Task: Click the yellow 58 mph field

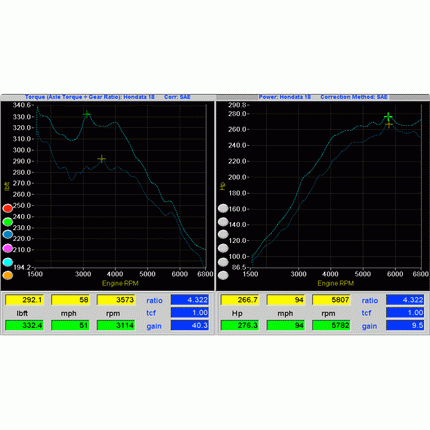Action: point(70,300)
